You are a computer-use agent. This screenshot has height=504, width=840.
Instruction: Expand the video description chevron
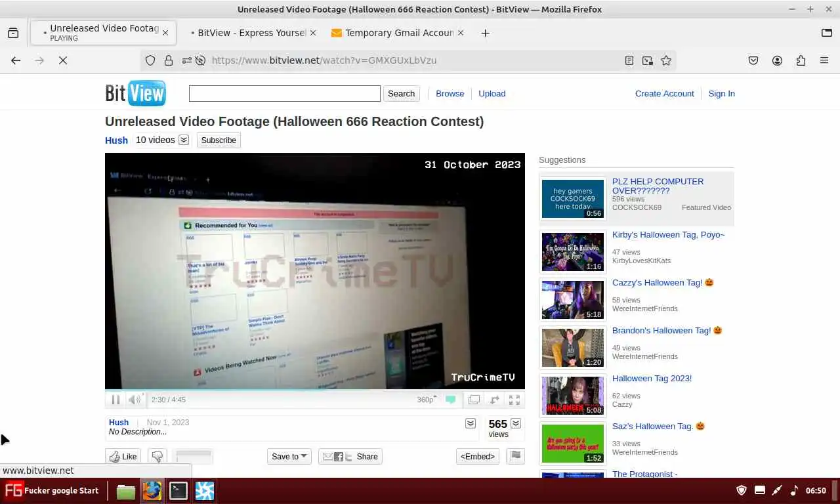coord(471,423)
